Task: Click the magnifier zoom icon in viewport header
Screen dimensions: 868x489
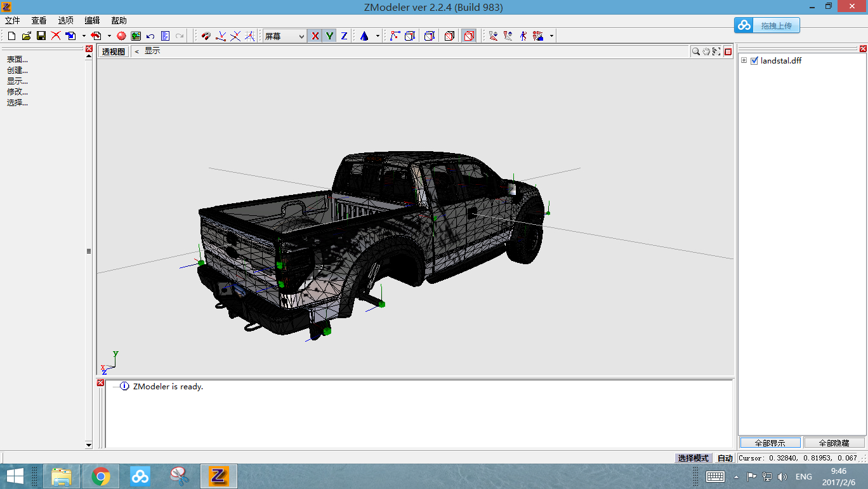Action: [x=696, y=51]
